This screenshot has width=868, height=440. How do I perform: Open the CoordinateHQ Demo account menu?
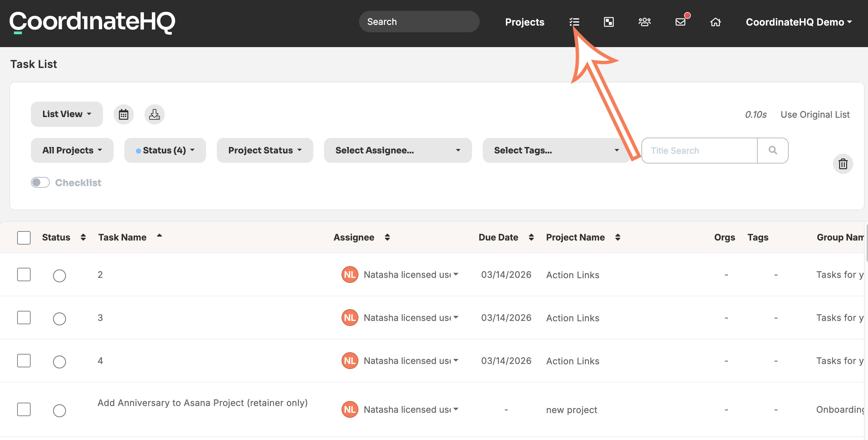(799, 22)
